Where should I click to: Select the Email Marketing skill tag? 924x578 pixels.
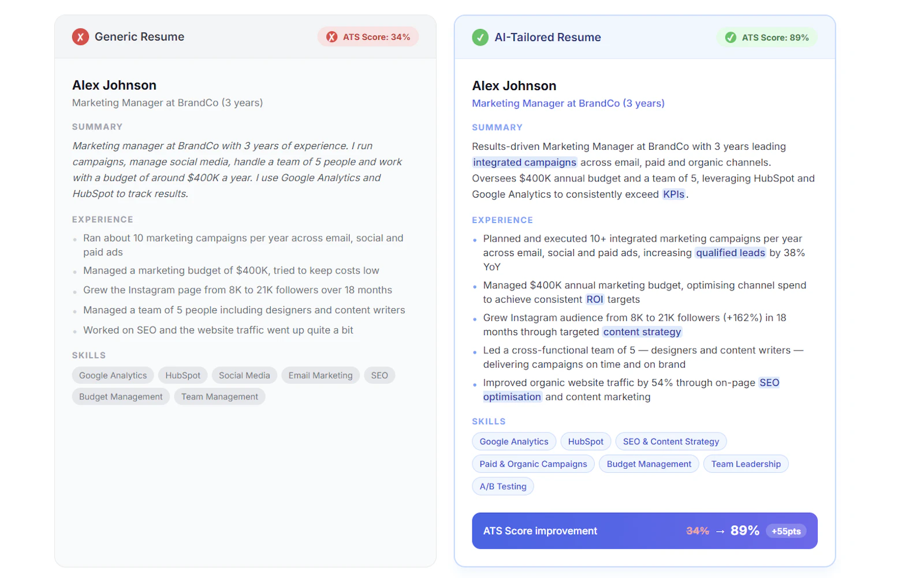(321, 376)
